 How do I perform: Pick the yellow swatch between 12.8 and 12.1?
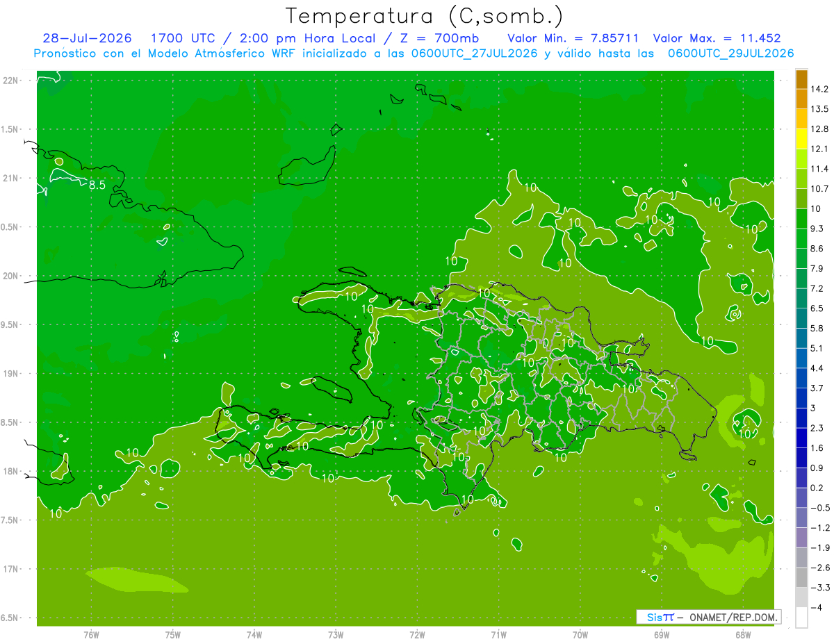[801, 139]
